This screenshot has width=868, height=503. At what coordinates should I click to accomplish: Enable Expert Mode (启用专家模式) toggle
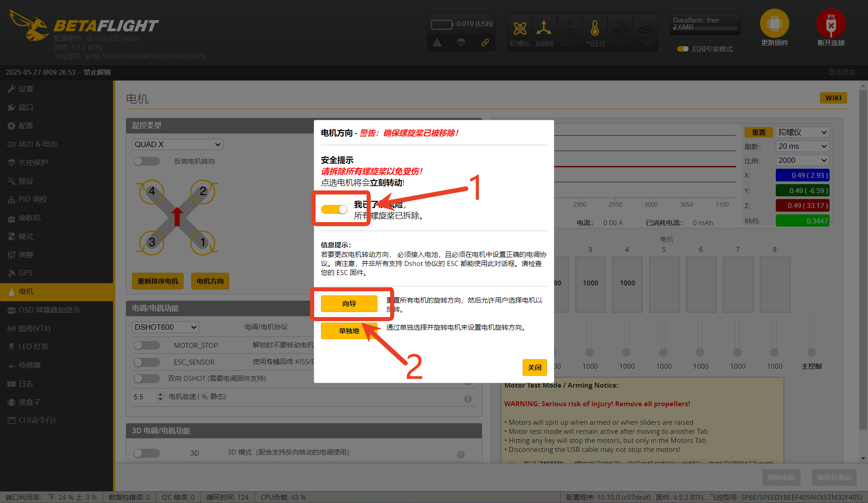tap(682, 49)
